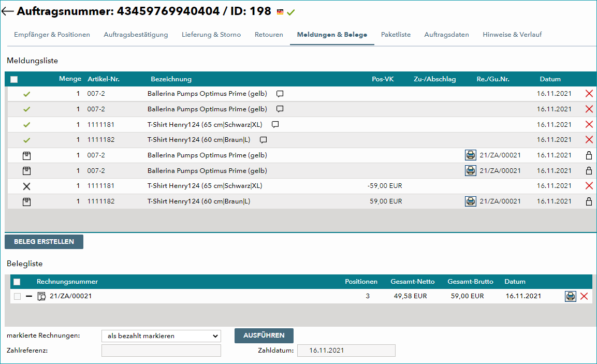Screen dimensions: 597x364
Task: Go to the Lieferung & Storno tab
Action: pyautogui.click(x=211, y=35)
